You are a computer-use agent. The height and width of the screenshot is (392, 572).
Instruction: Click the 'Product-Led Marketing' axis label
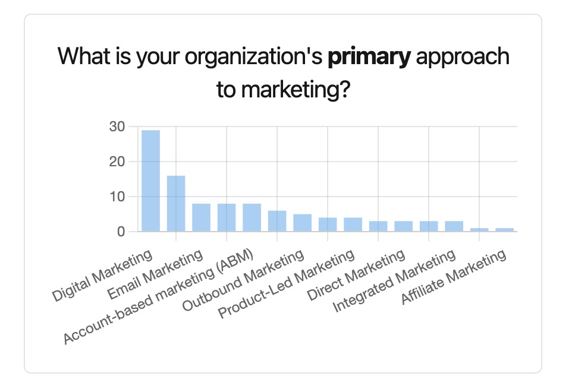click(x=287, y=284)
